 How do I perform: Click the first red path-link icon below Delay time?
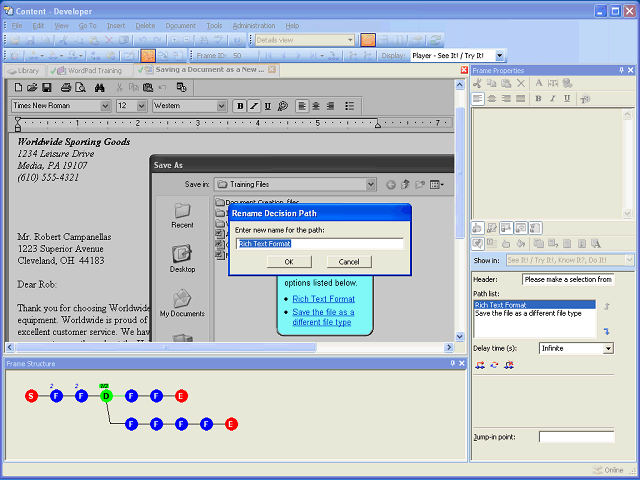click(x=480, y=365)
